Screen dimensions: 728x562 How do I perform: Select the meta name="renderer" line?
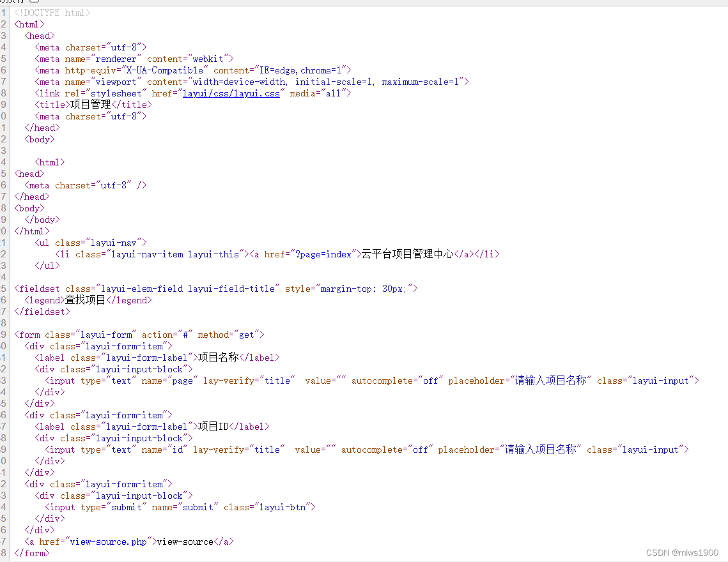coord(134,59)
